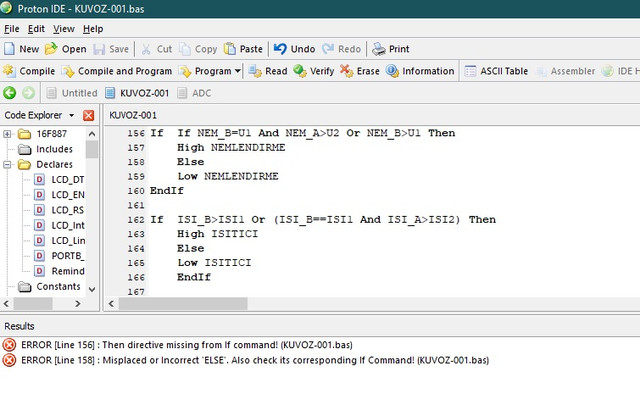Open the Edit menu
This screenshot has height=409, width=640.
(x=36, y=29)
